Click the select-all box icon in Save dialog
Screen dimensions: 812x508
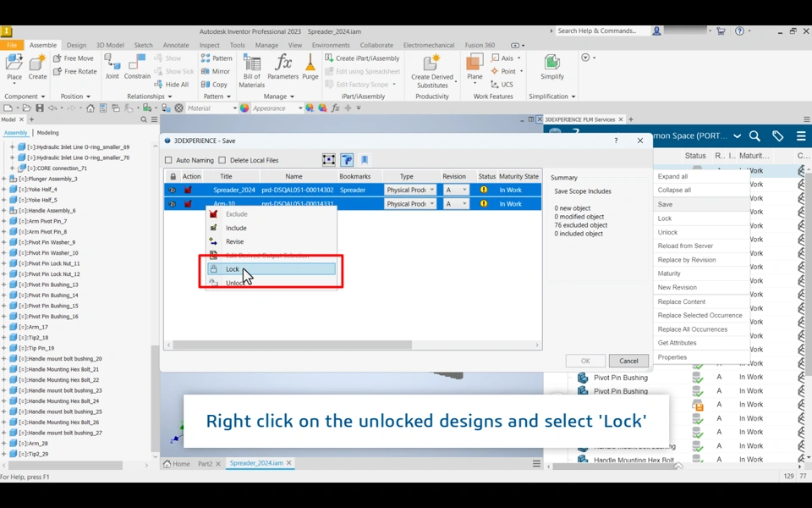click(329, 160)
